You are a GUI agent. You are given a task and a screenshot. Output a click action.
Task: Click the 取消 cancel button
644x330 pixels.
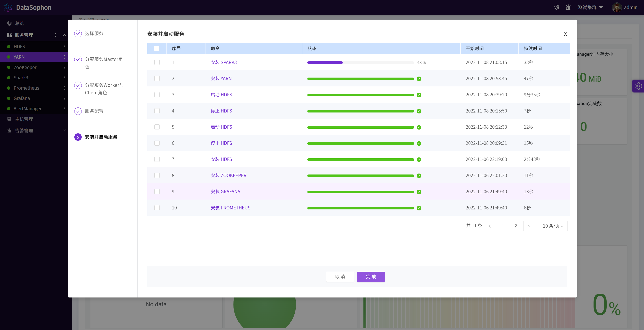click(x=340, y=277)
